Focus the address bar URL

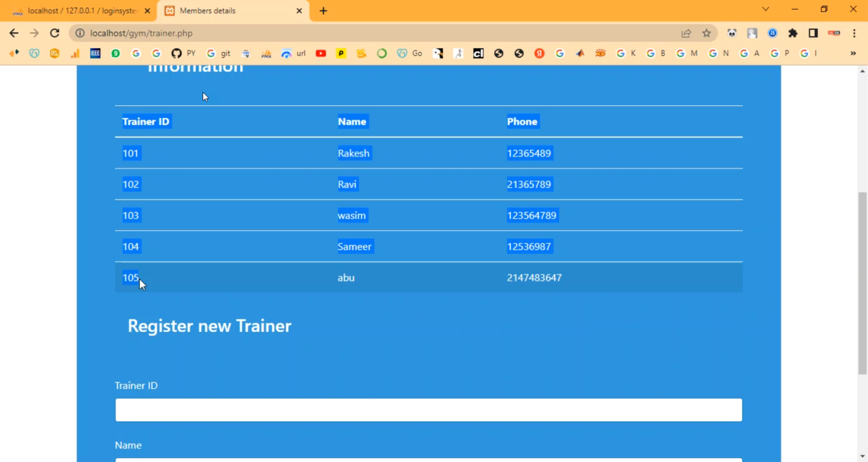click(x=141, y=34)
